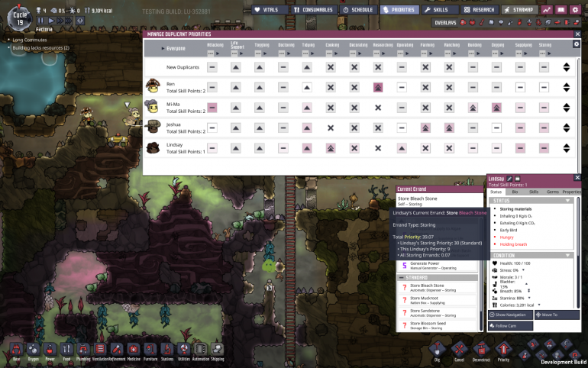The image size is (588, 368).
Task: Open priorities settings gear in Manage Duplicant Priorities
Action: click(x=577, y=44)
